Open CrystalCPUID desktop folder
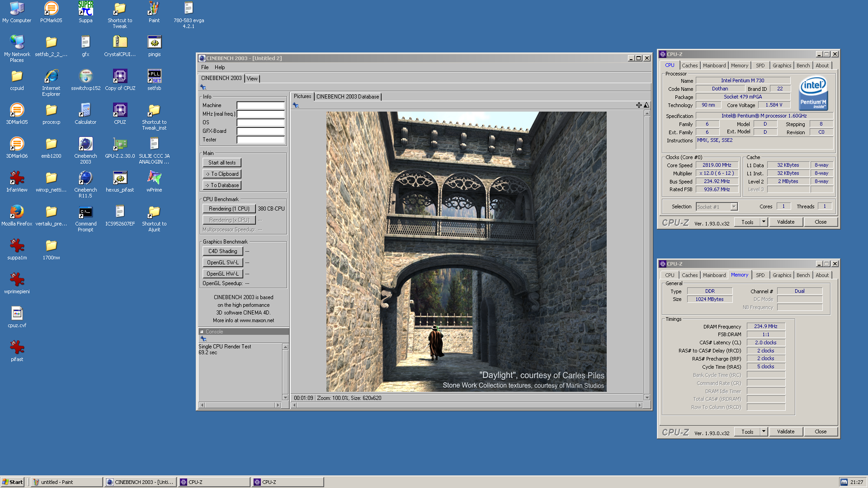868x488 pixels. 120,46
